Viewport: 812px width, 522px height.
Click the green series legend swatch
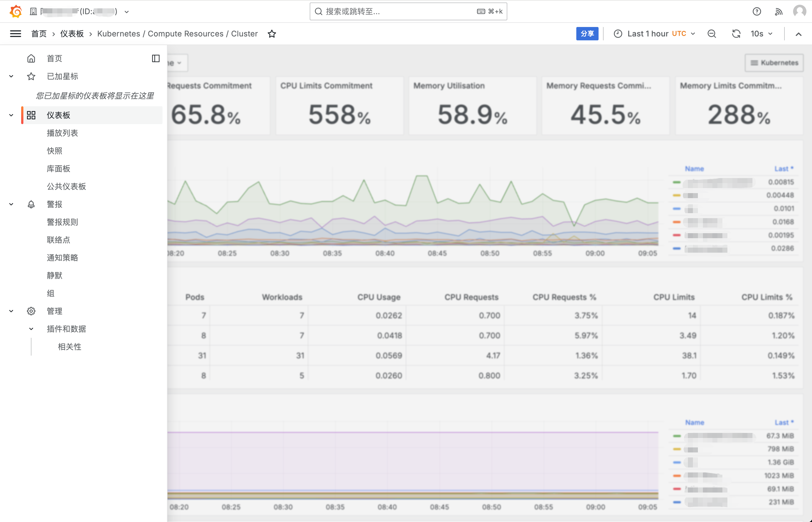(677, 182)
